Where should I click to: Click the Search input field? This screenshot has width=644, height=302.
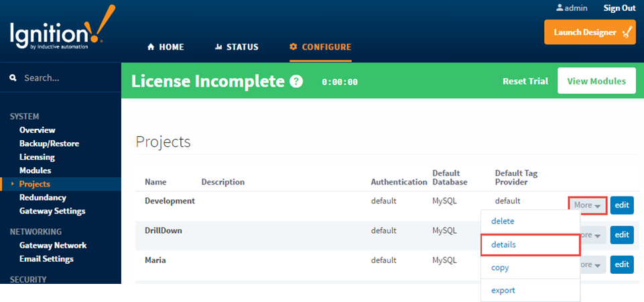[61, 78]
